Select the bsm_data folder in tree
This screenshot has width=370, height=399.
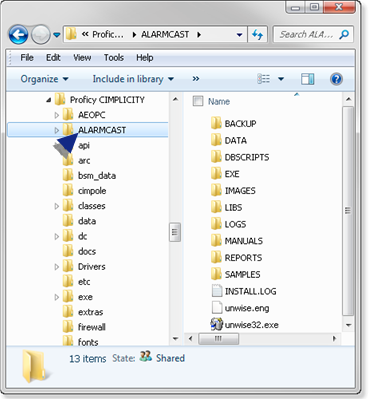tap(97, 176)
